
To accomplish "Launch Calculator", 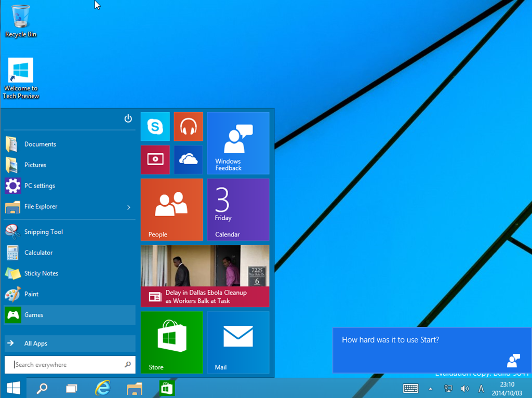I will pos(70,253).
